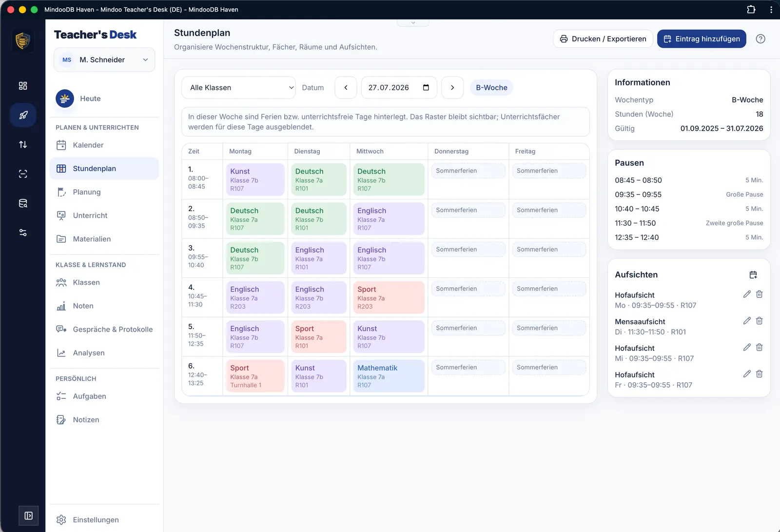Select the red Sport Klasse 7a Turnhalle lesson
Screen dimensions: 780x532
coord(255,376)
